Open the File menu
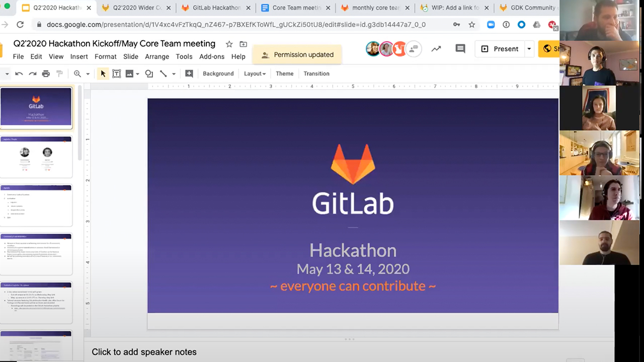This screenshot has height=362, width=644. point(18,56)
